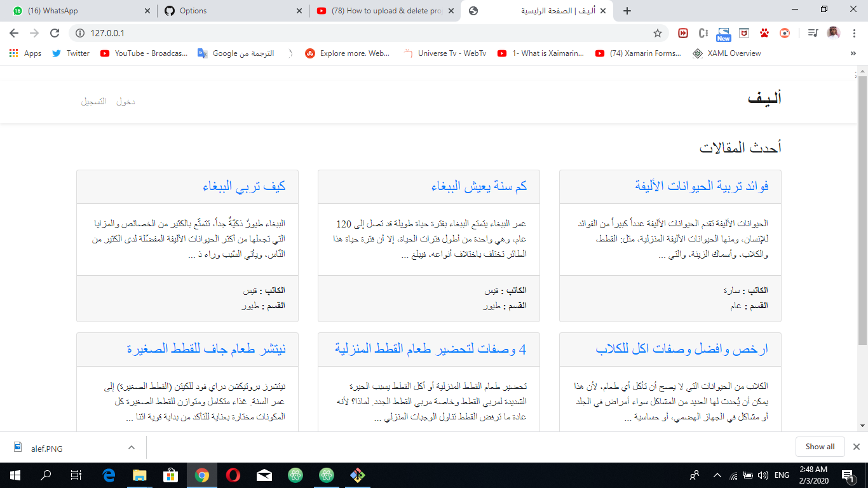Click the Chrome profile avatar

834,32
